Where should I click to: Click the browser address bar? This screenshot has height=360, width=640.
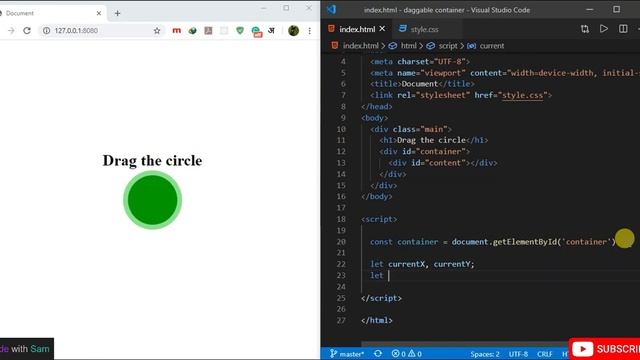point(102,31)
